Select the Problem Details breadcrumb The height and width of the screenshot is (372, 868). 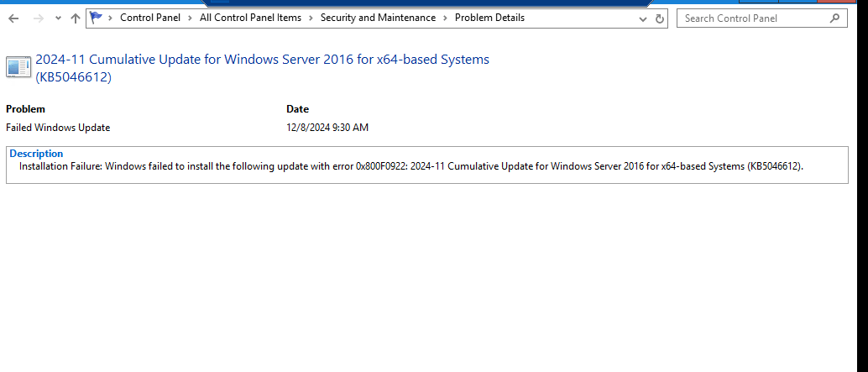(489, 18)
